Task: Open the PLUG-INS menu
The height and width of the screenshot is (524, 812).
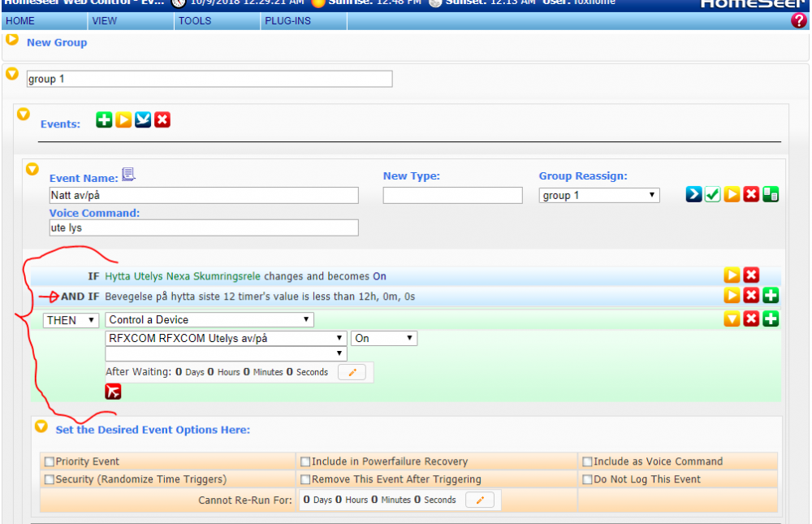Action: [x=287, y=21]
